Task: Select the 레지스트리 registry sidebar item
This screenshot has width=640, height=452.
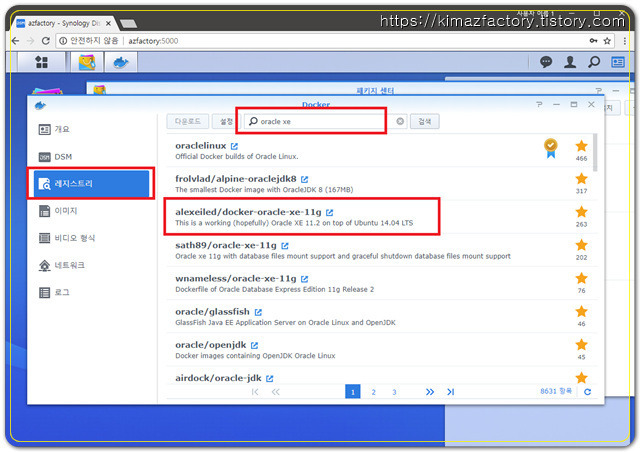Action: (92, 184)
